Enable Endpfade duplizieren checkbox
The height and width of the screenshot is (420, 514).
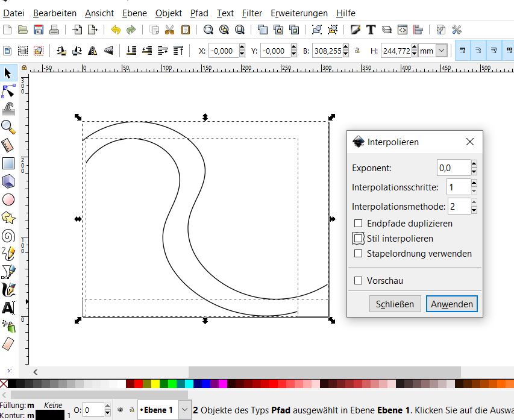pyautogui.click(x=359, y=224)
